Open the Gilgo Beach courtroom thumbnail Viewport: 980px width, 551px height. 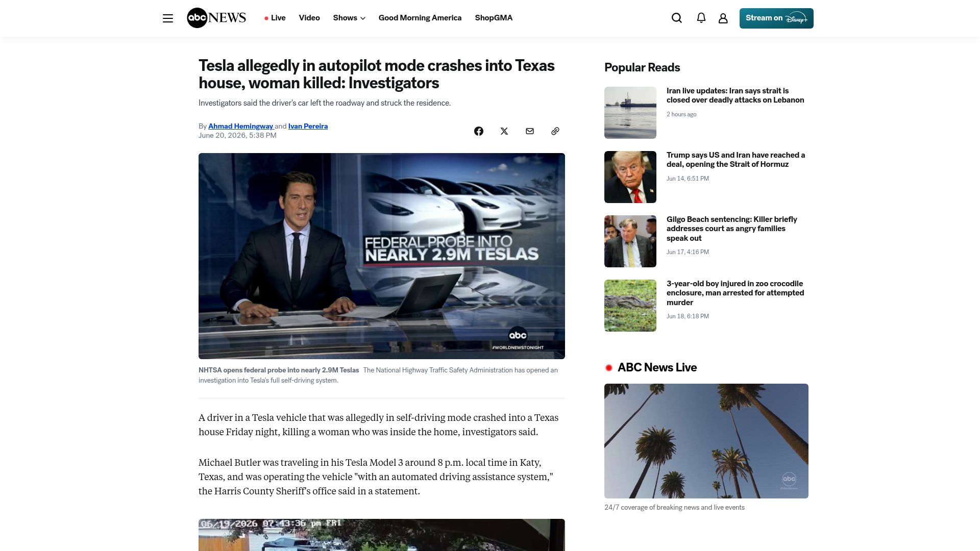630,241
